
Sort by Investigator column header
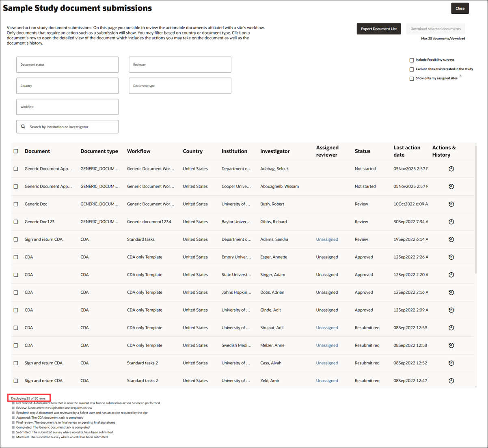tap(275, 151)
